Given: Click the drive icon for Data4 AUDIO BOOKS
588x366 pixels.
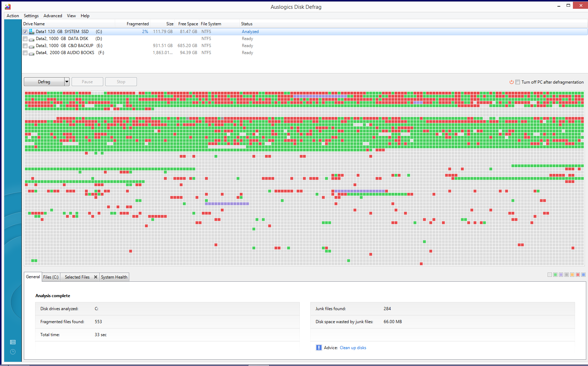Looking at the screenshot, I should click(32, 53).
